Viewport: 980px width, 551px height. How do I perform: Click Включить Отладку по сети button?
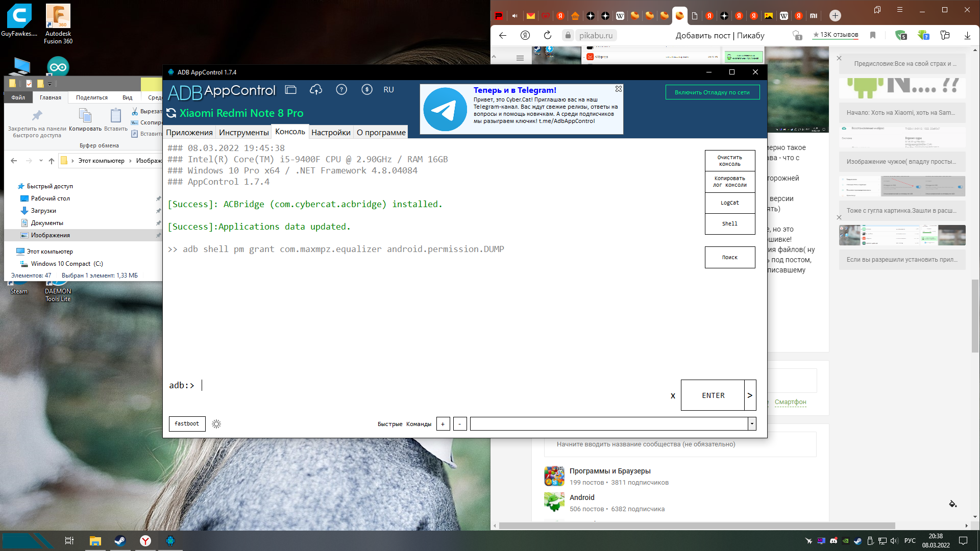click(x=712, y=92)
